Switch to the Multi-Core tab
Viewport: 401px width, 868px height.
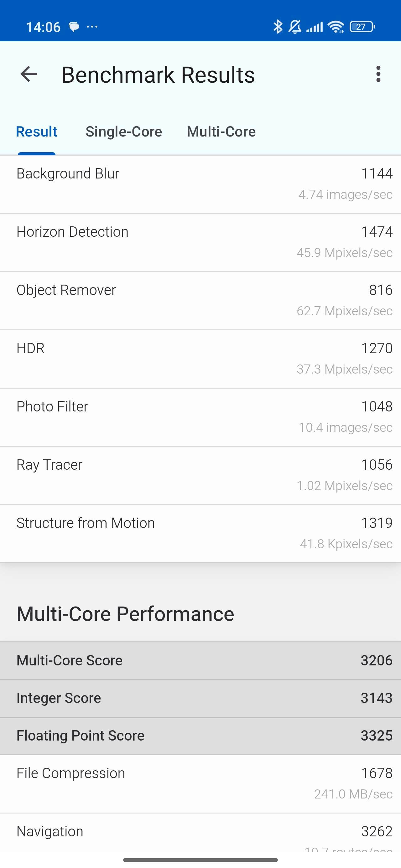221,132
